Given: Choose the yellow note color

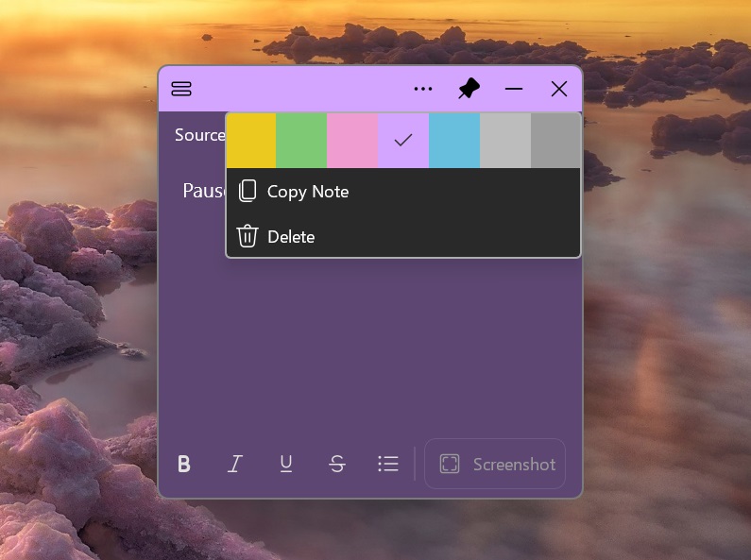Looking at the screenshot, I should [251, 141].
